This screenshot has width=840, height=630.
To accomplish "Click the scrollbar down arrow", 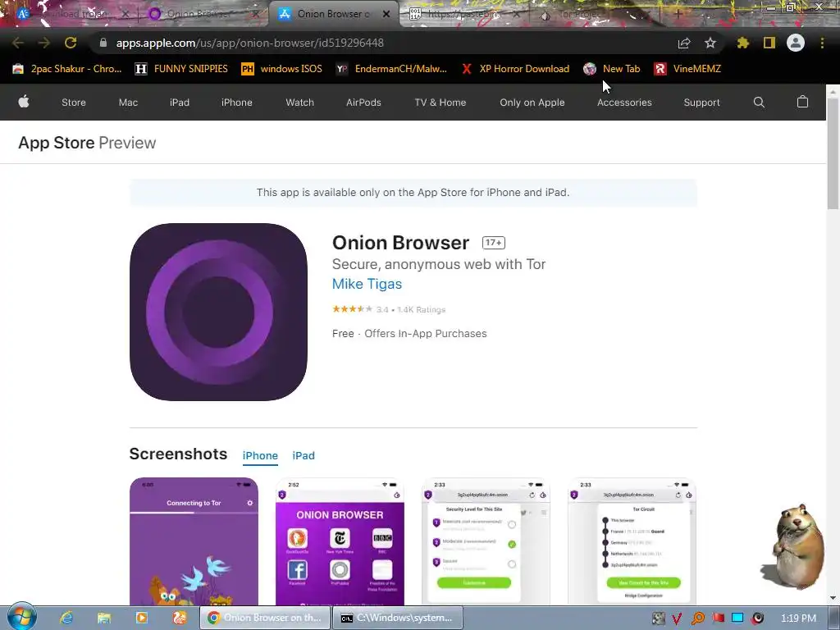I will coord(833,598).
